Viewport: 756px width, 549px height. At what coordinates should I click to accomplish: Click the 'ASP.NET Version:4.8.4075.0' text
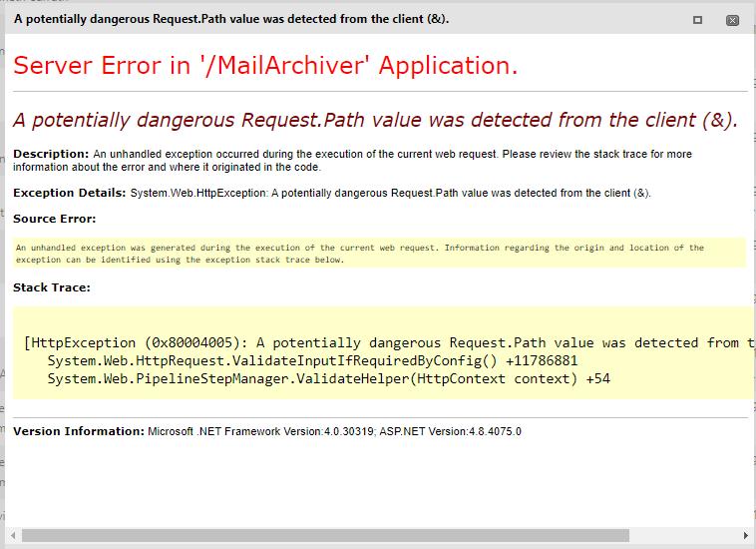click(451, 431)
